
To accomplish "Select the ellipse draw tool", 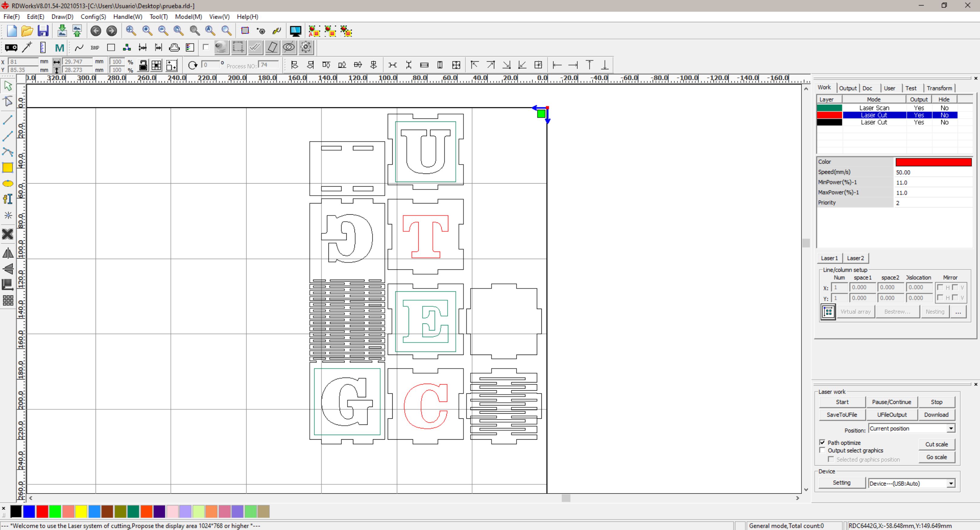I will pos(8,184).
